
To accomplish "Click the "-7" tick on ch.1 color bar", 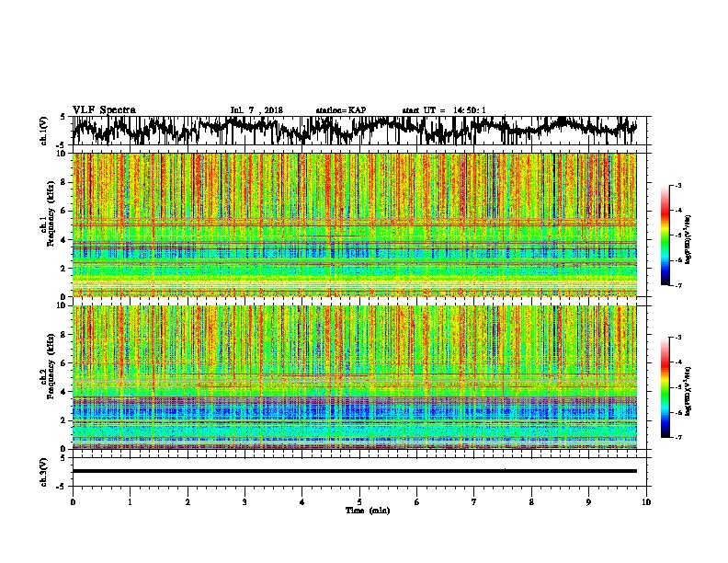I will pyautogui.click(x=677, y=285).
